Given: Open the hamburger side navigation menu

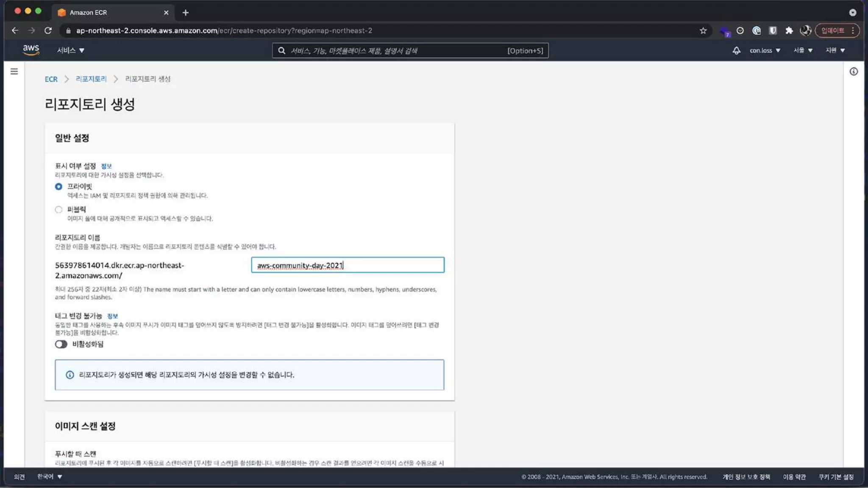Looking at the screenshot, I should [x=14, y=72].
